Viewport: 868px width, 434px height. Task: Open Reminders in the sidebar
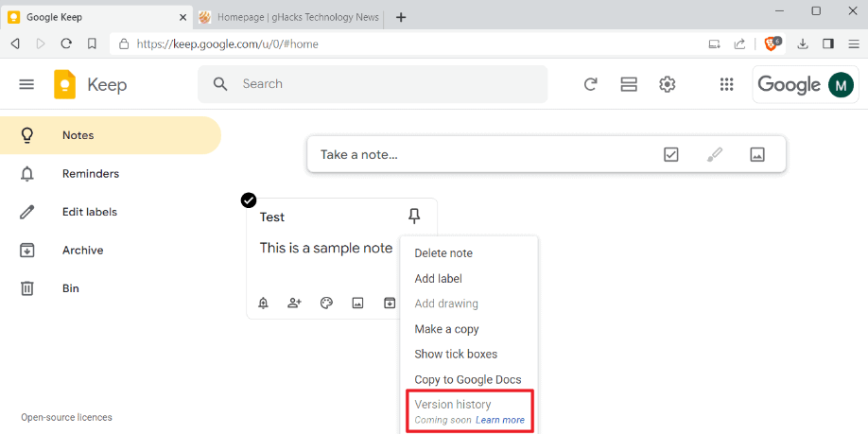coord(111,174)
